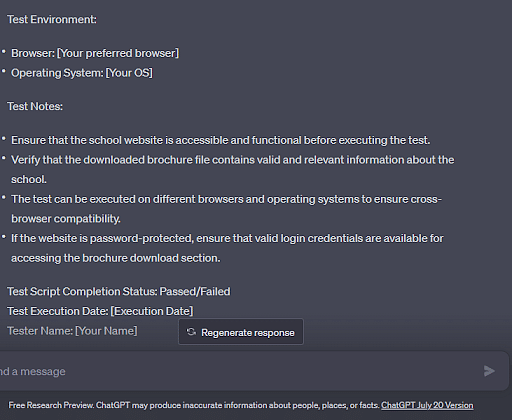The height and width of the screenshot is (420, 512).
Task: Click the browser compatibility continuation line
Action: point(66,219)
